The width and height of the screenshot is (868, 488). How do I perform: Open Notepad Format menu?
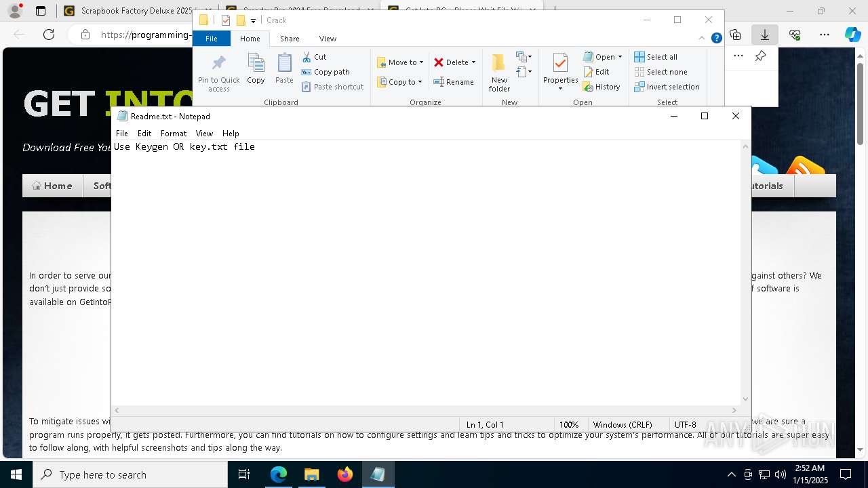(x=174, y=134)
